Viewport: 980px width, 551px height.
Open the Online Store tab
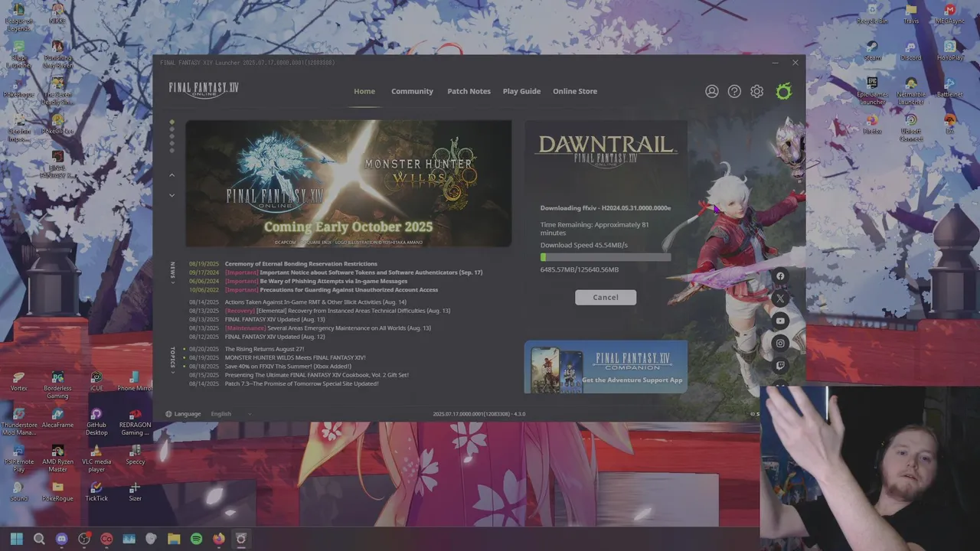click(x=575, y=91)
